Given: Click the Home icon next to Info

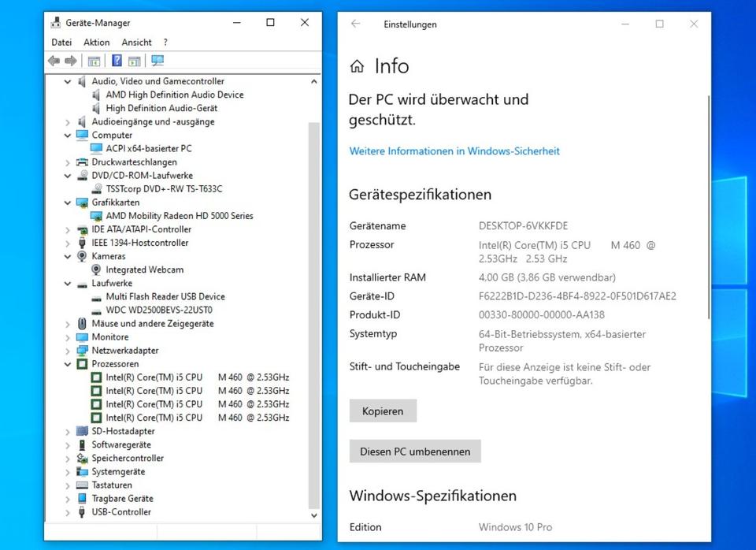Looking at the screenshot, I should pos(357,66).
